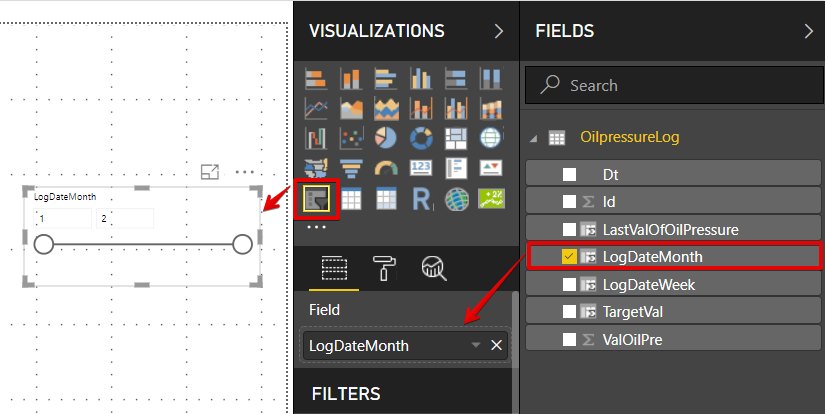
Task: Select the Scatter chart visualization
Action: click(353, 137)
